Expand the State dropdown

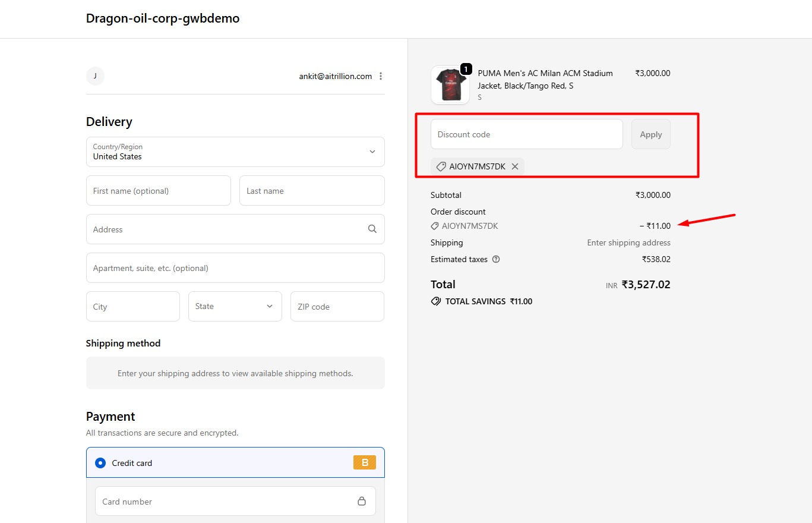235,306
